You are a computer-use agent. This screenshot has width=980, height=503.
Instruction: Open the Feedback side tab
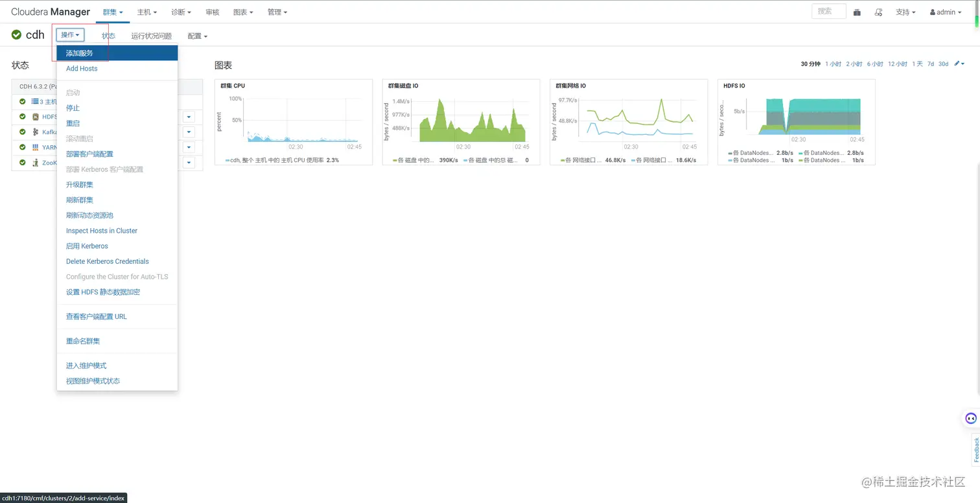coord(976,450)
